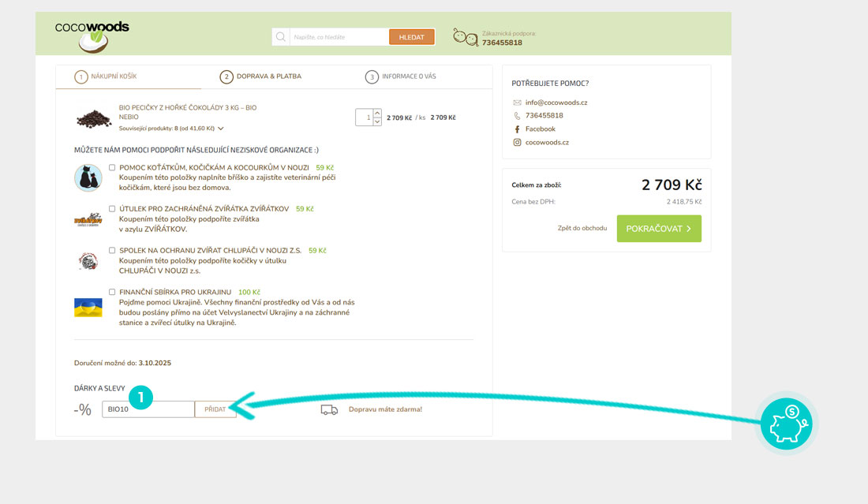Click the search magnifier icon

pyautogui.click(x=281, y=37)
